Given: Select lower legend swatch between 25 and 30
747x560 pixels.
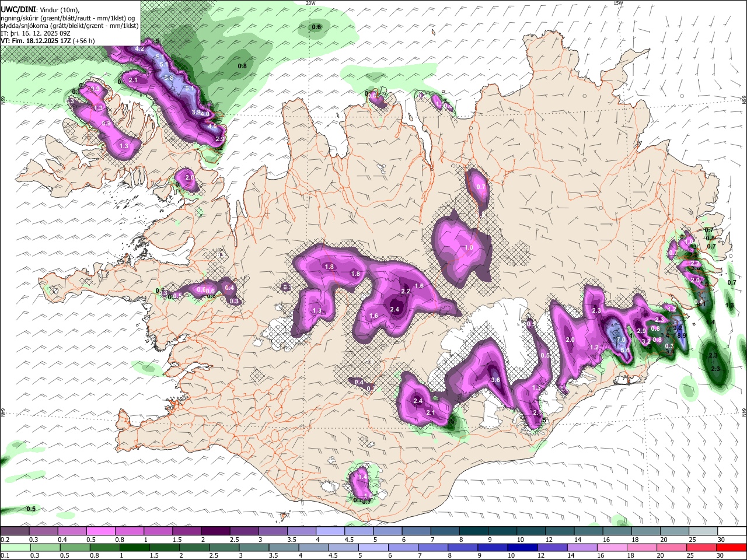Looking at the screenshot, I should pyautogui.click(x=701, y=547).
